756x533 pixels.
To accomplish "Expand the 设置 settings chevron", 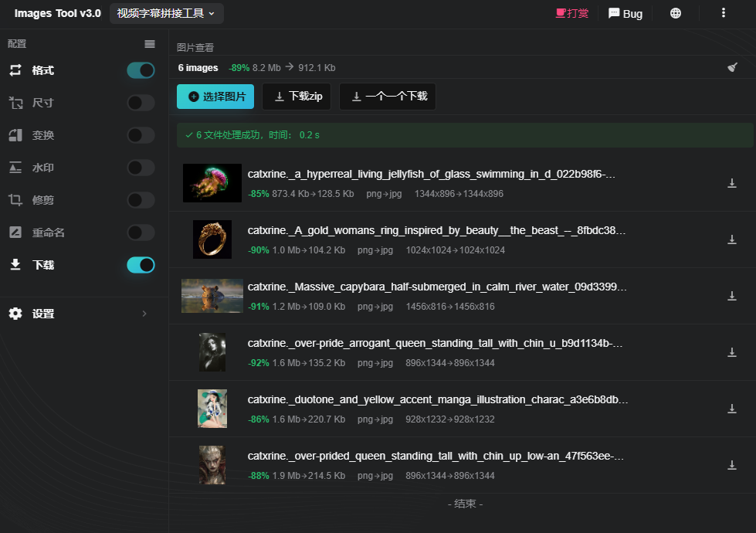I will pyautogui.click(x=144, y=314).
